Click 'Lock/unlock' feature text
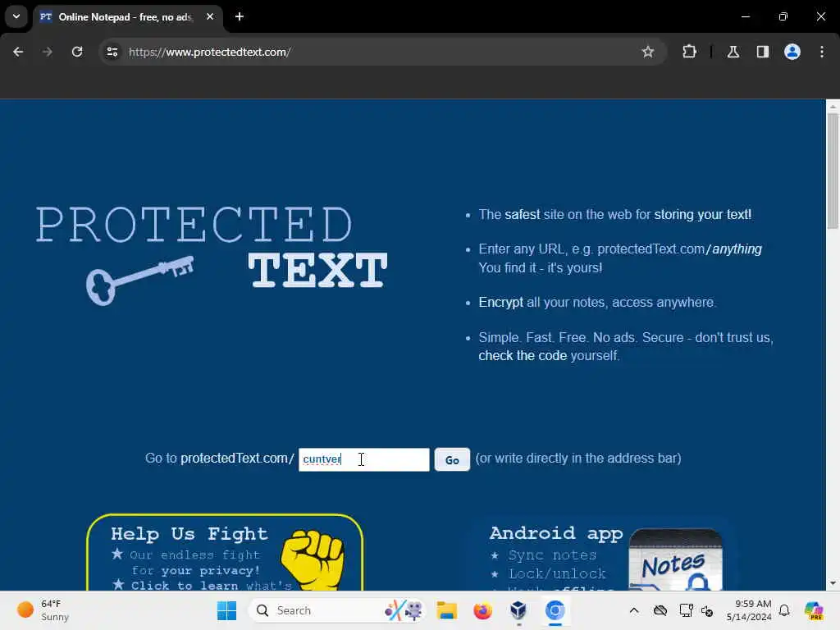This screenshot has height=630, width=840. [x=557, y=574]
